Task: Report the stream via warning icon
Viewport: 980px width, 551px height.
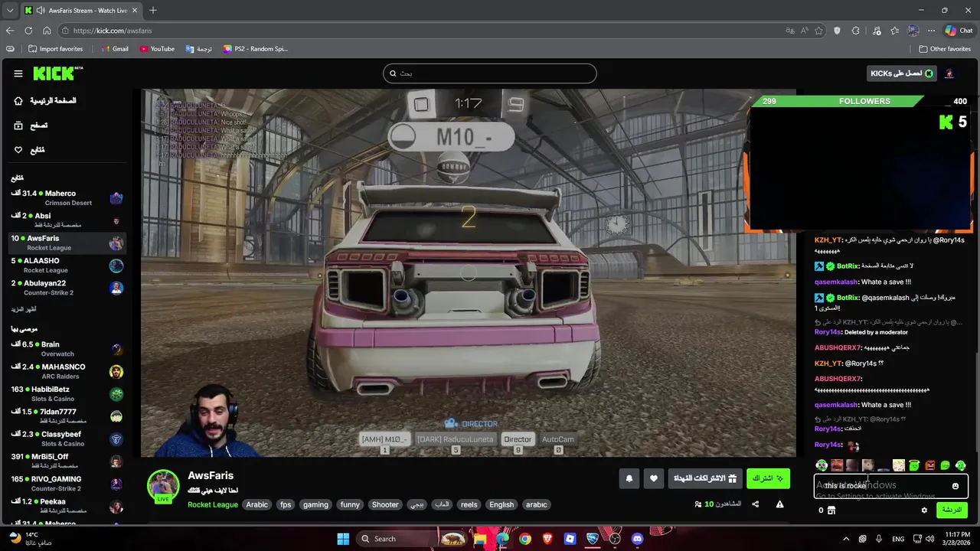Action: [x=779, y=505]
